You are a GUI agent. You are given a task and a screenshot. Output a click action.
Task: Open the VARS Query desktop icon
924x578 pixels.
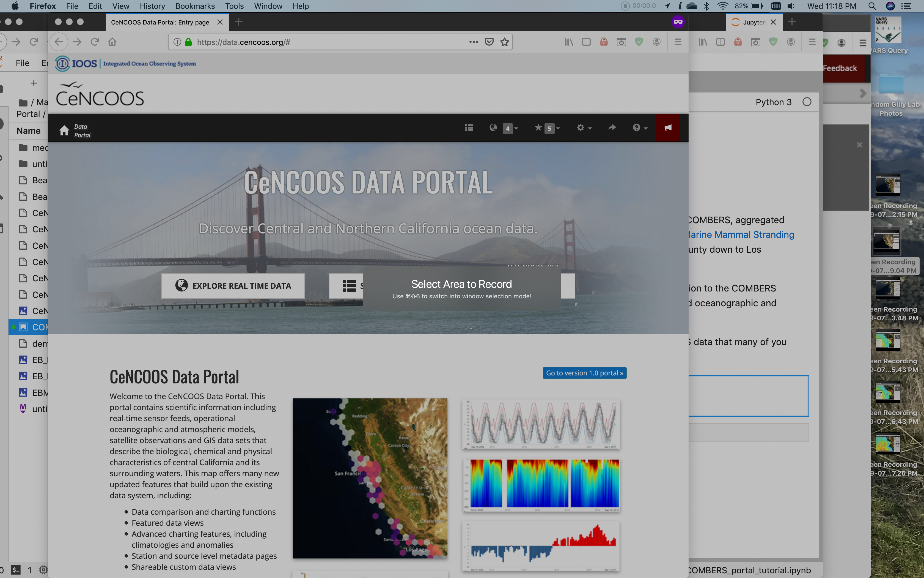pos(889,36)
